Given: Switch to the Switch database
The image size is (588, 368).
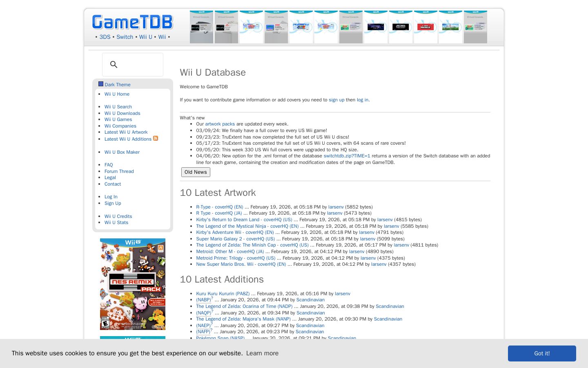Looking at the screenshot, I should [125, 37].
